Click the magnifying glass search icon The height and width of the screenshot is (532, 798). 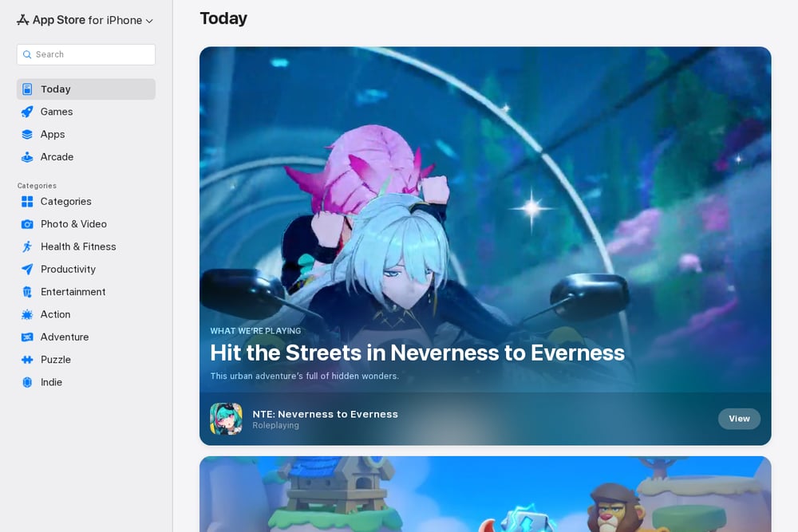27,54
